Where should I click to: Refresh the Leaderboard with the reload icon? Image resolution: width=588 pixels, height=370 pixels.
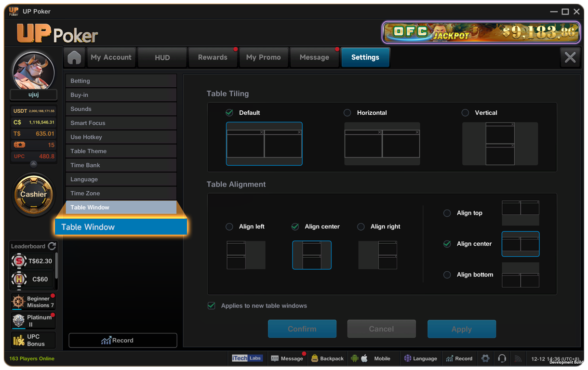(x=52, y=246)
